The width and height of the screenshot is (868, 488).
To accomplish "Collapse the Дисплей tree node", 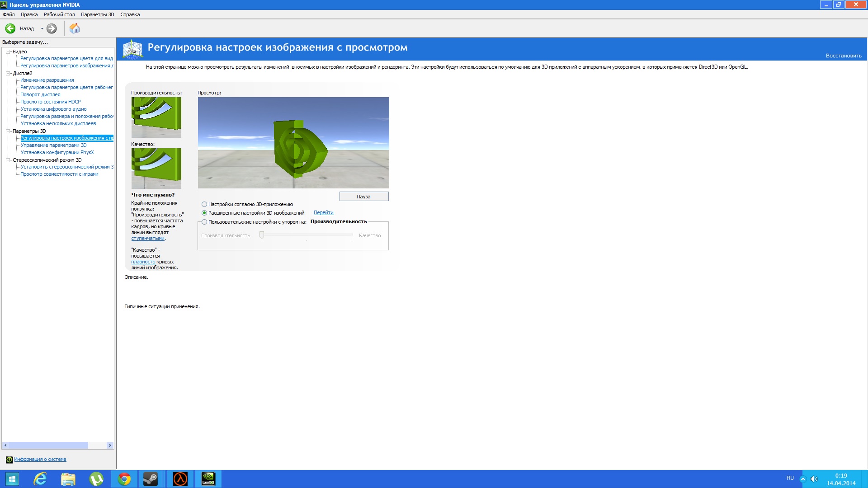I will pos(8,73).
